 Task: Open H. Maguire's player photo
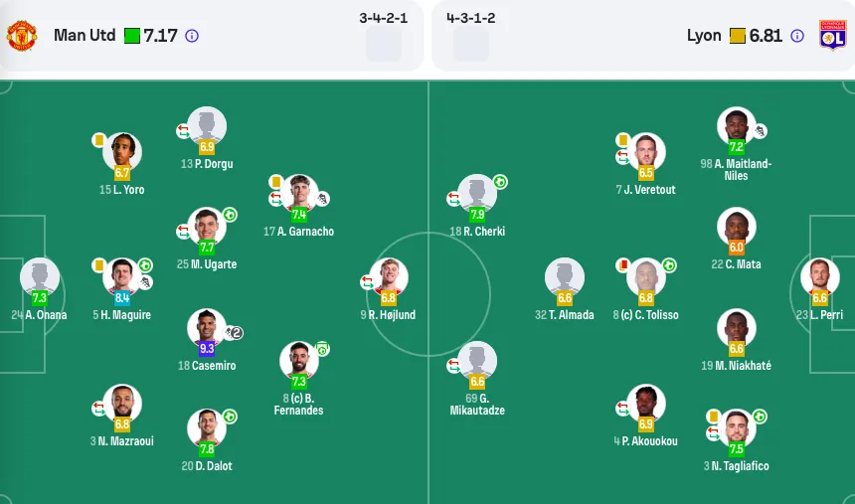tap(122, 277)
